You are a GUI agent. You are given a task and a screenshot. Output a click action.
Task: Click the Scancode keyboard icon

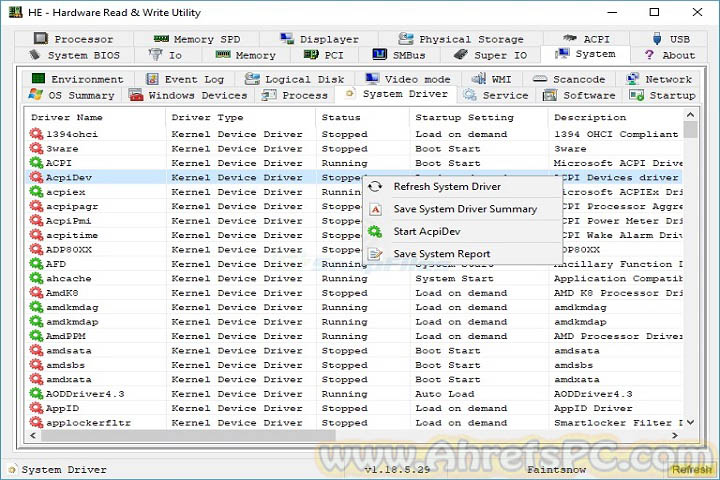pyautogui.click(x=540, y=79)
